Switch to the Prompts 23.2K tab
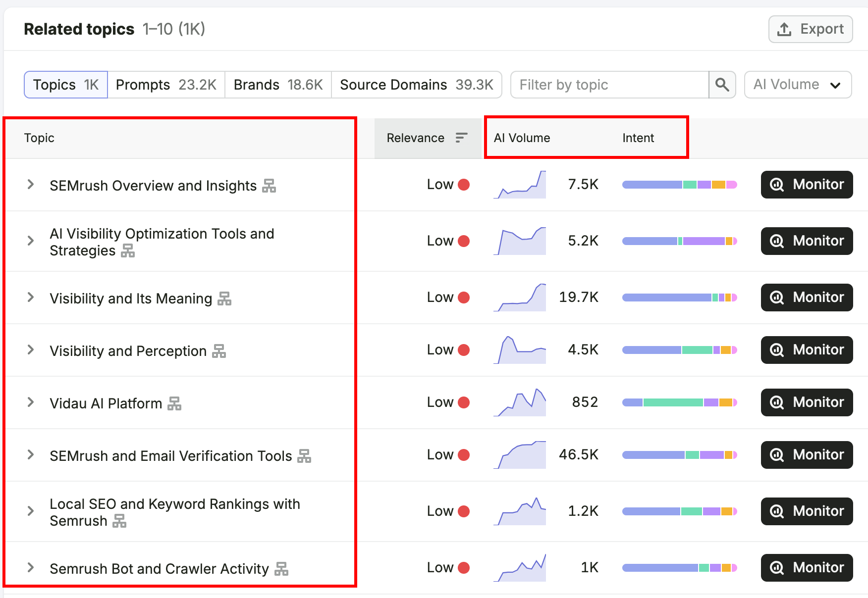The image size is (868, 598). coord(166,85)
